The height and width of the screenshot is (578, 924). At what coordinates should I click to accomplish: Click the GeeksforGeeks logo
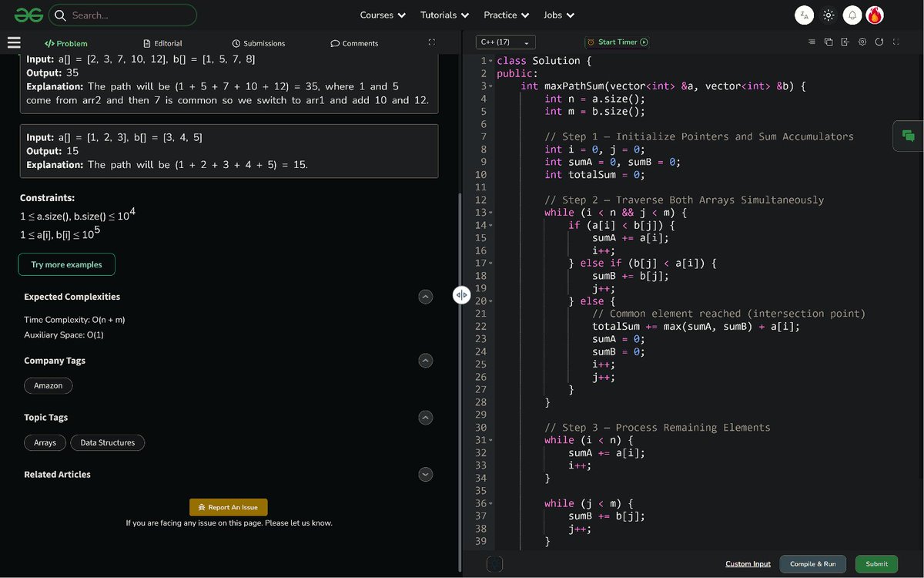pyautogui.click(x=28, y=15)
